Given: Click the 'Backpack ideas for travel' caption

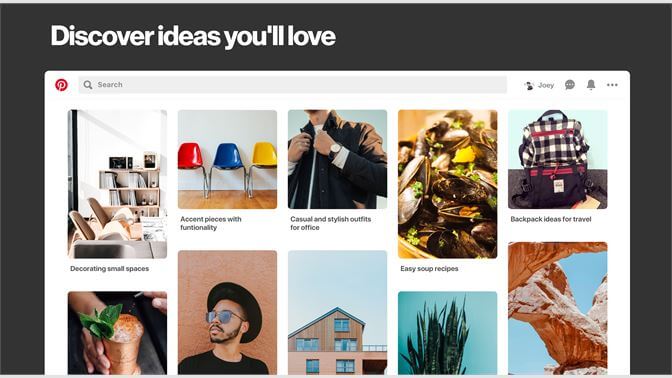Looking at the screenshot, I should click(x=551, y=219).
